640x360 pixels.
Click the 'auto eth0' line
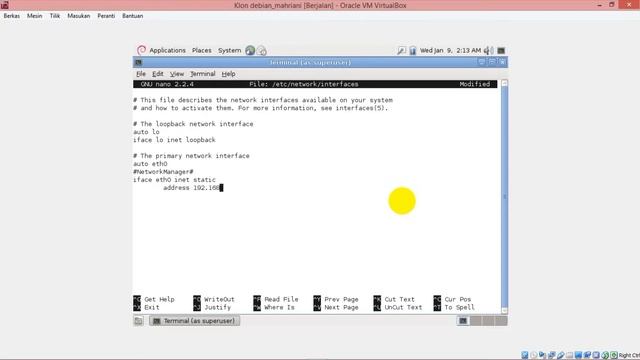[150, 164]
